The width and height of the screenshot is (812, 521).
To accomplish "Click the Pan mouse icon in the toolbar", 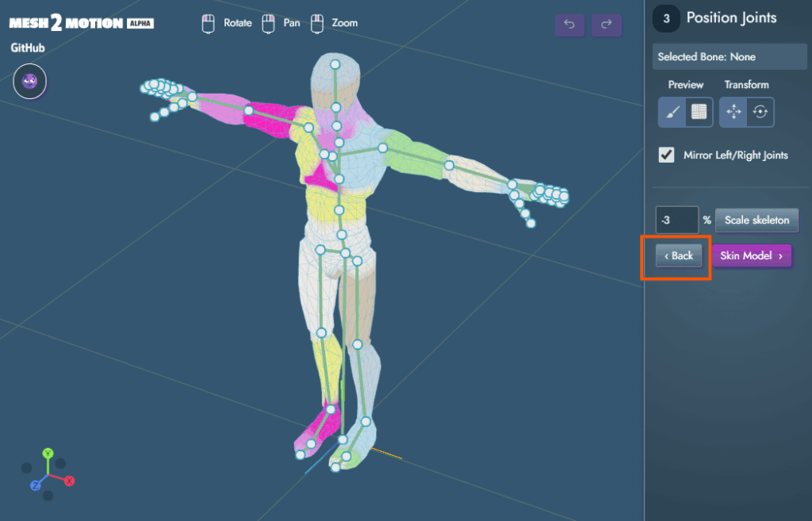I will point(267,23).
